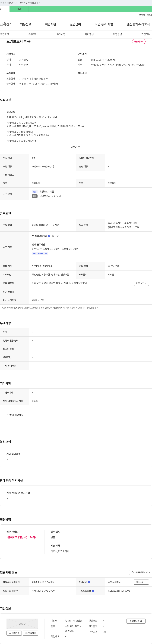Click the 기타 label next to 요양보호사 필수/우대
Image resolution: width=152 pixels, height=644 pixels.
[x=35, y=196]
